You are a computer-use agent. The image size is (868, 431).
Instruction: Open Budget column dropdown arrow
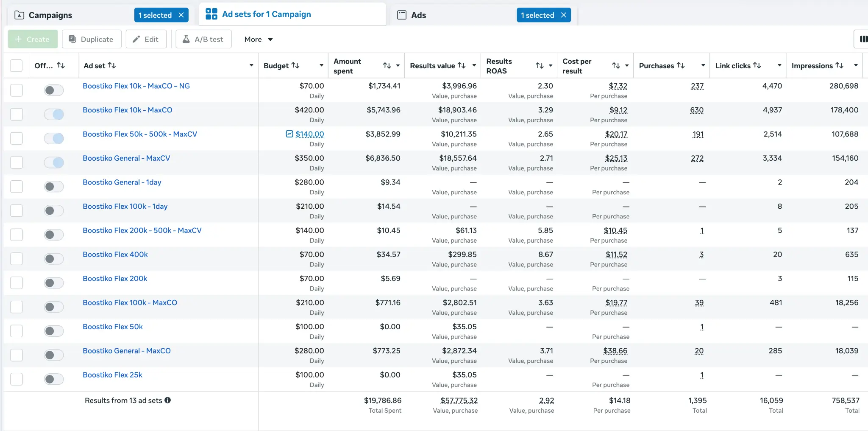(x=321, y=65)
